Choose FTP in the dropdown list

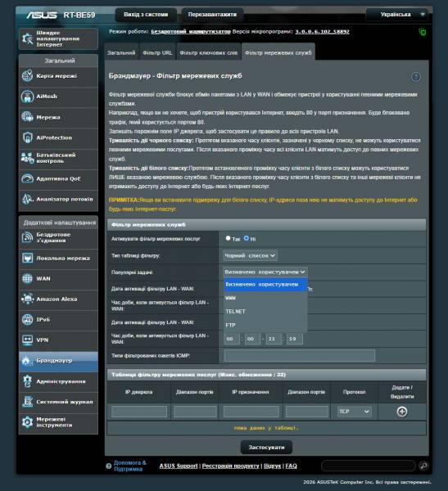coord(265,325)
